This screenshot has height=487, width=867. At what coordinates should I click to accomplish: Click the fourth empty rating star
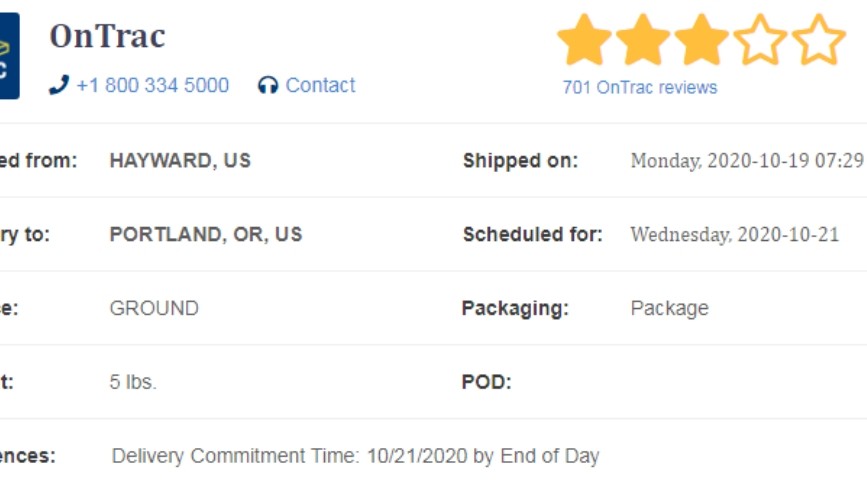tap(760, 40)
